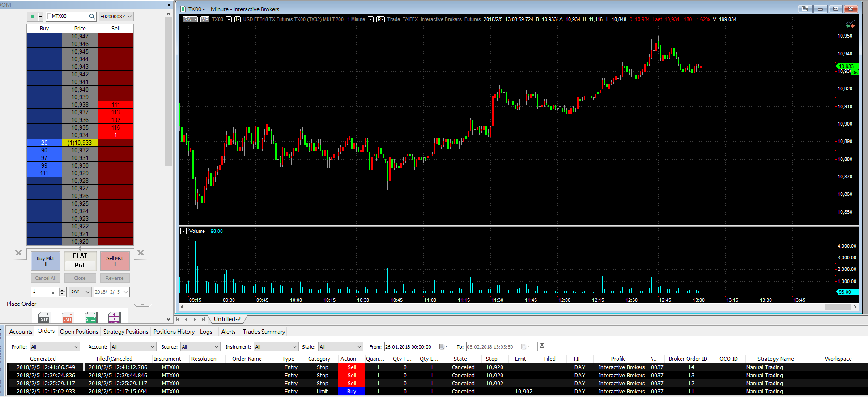The height and width of the screenshot is (397, 868).
Task: Switch to the Accounts tab
Action: [21, 332]
